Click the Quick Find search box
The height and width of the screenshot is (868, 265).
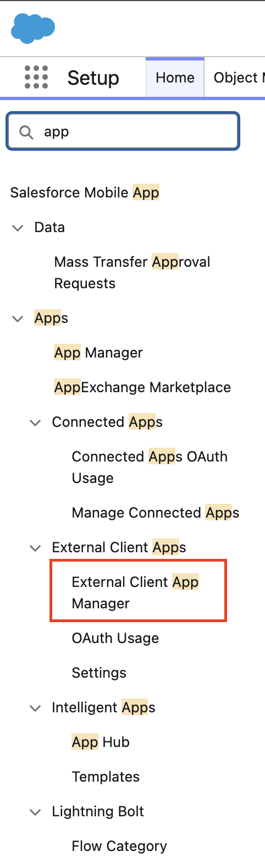click(x=123, y=131)
